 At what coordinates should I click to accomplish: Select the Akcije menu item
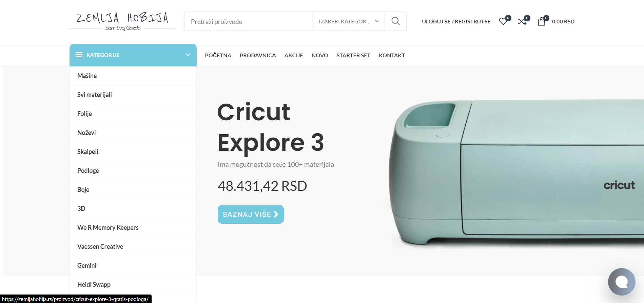coord(294,55)
